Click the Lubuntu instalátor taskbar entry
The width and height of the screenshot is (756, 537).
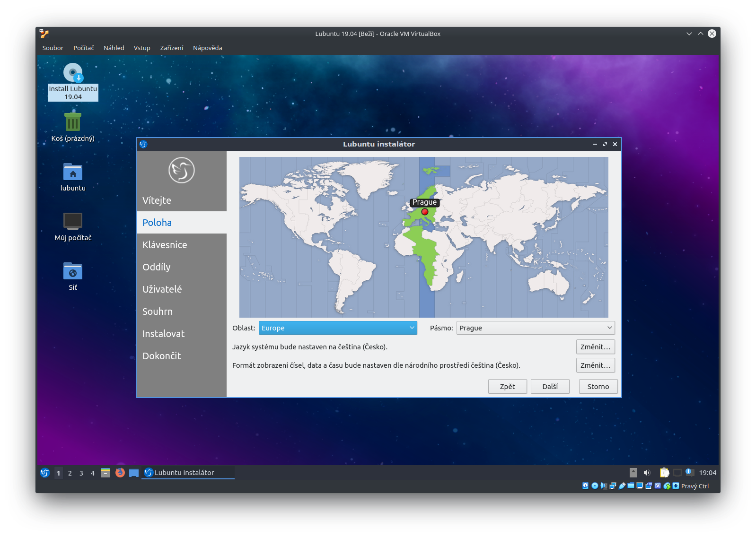tap(188, 473)
